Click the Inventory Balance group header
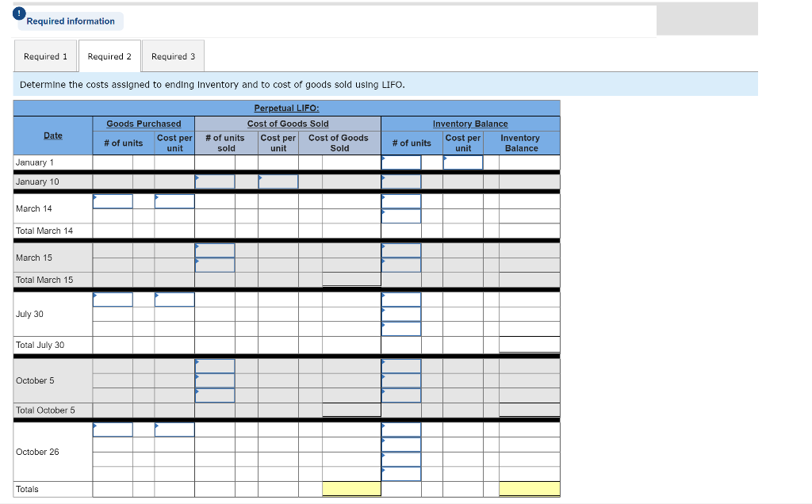 470,124
